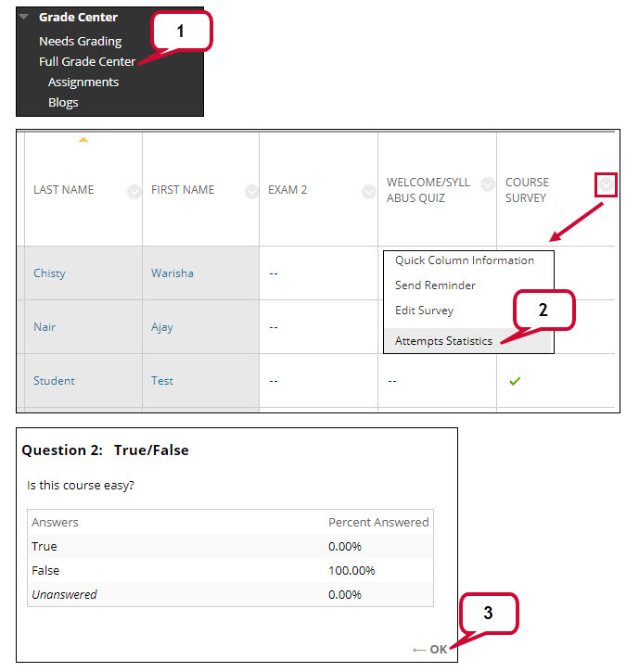Screen dimensions: 639x672
Task: Select Assignments under Grade Center
Action: tap(83, 82)
